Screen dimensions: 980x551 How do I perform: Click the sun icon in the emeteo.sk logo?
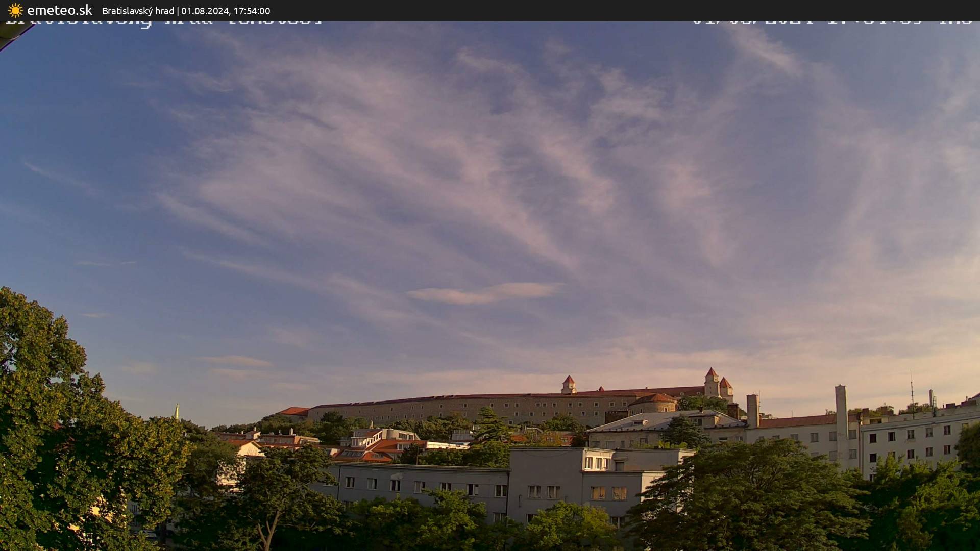pos(14,10)
